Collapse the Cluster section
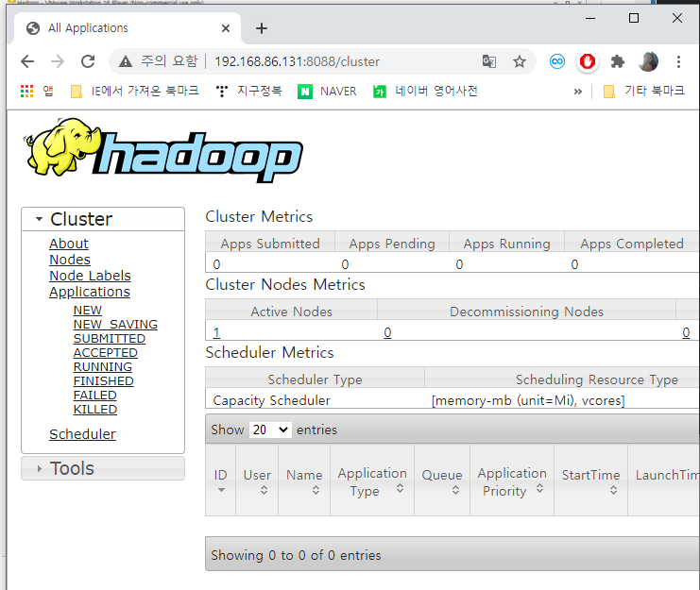Image resolution: width=700 pixels, height=590 pixels. pos(103,219)
